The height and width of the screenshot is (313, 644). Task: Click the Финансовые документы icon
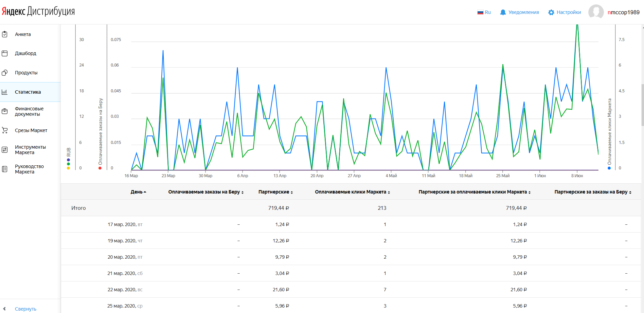(5, 111)
